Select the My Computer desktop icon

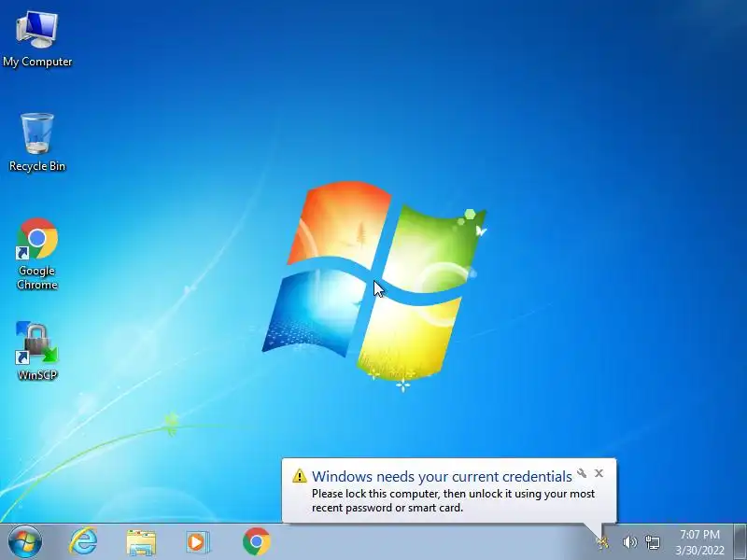(x=37, y=39)
